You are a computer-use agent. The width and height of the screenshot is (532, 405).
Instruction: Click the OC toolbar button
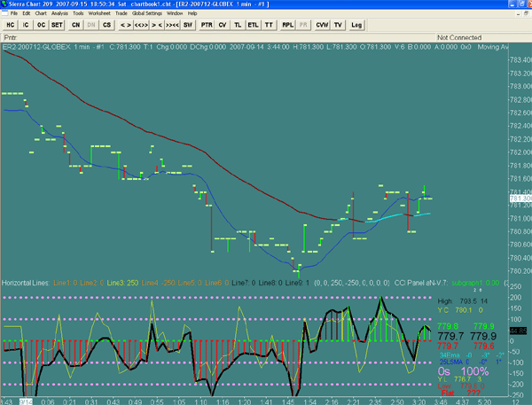point(42,25)
